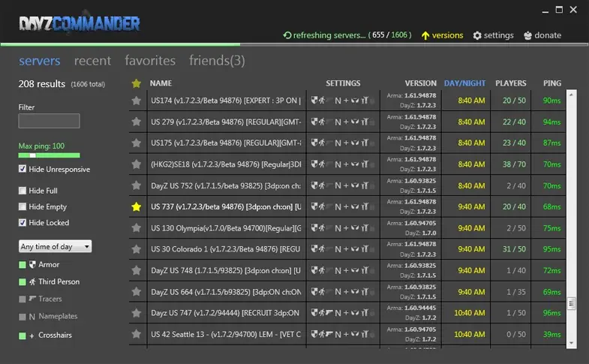Click the scrollbar down arrow

click(571, 343)
